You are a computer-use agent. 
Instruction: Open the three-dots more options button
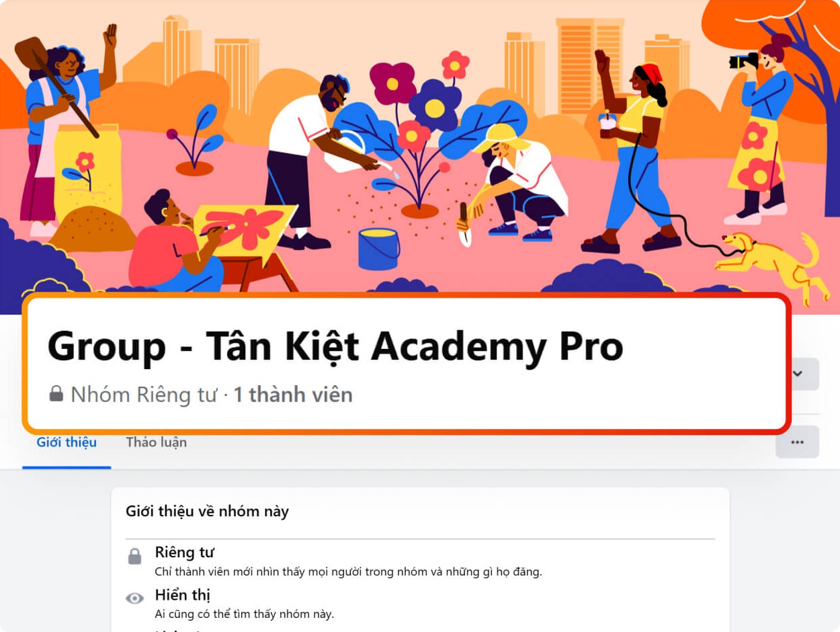click(798, 442)
